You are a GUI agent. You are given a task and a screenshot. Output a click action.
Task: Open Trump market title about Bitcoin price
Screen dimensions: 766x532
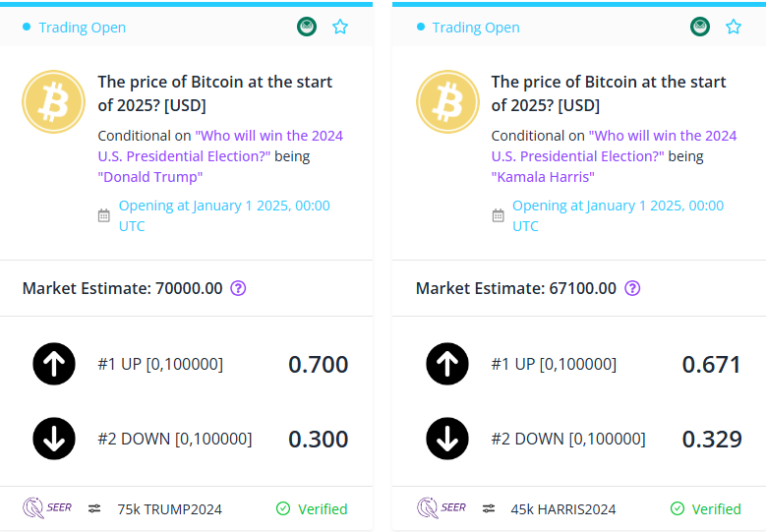(x=215, y=93)
